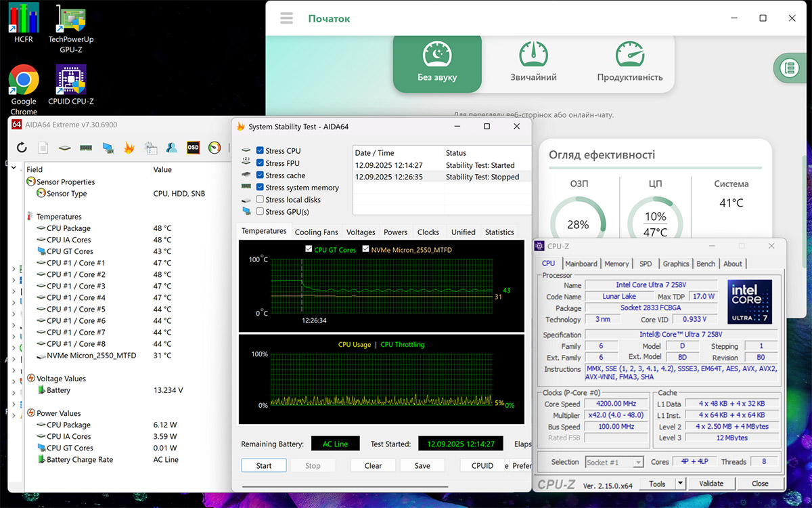Click the Save button in stability test
The width and height of the screenshot is (812, 508).
click(x=422, y=465)
